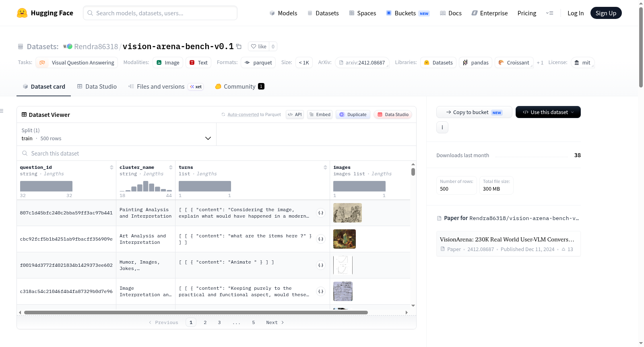This screenshot has height=347, width=644.
Task: Filter by Image modality tag
Action: [168, 62]
